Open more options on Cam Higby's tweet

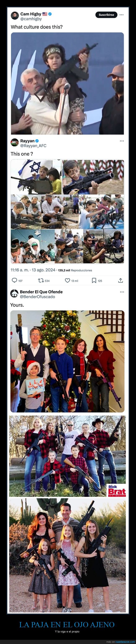pyautogui.click(x=122, y=15)
